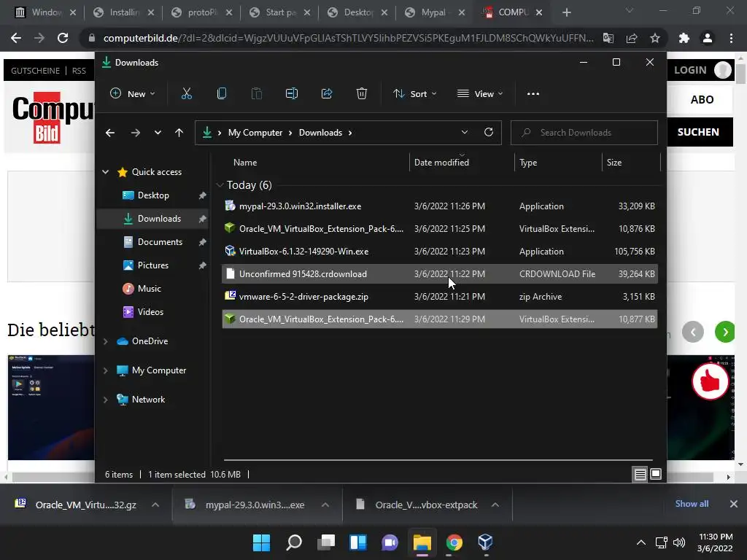Go back in Explorer navigation
747x560 pixels.
pyautogui.click(x=110, y=133)
